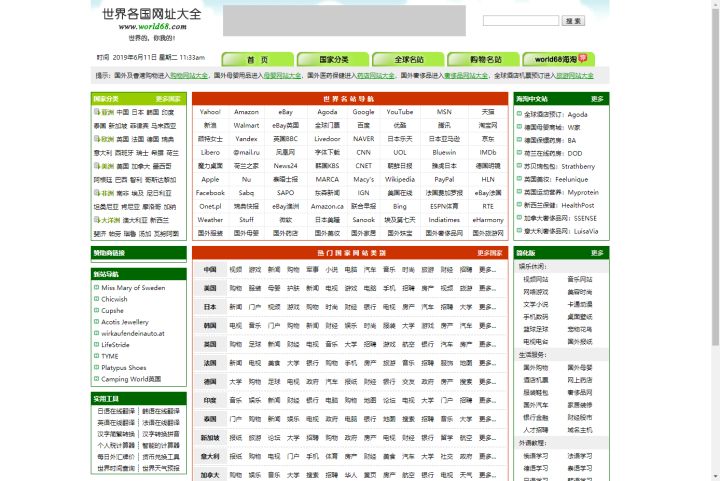Open the Facebook link
720x481 pixels.
(210, 193)
